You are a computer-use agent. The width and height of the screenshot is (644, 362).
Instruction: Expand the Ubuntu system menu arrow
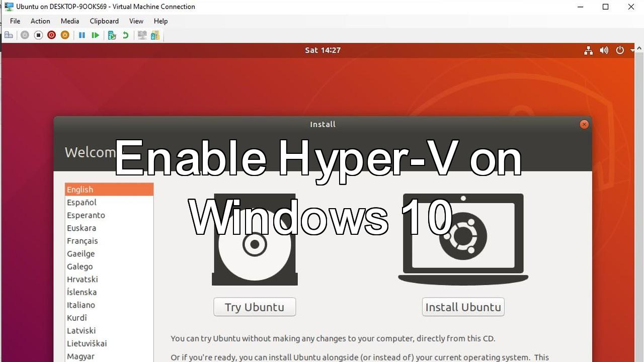(632, 50)
